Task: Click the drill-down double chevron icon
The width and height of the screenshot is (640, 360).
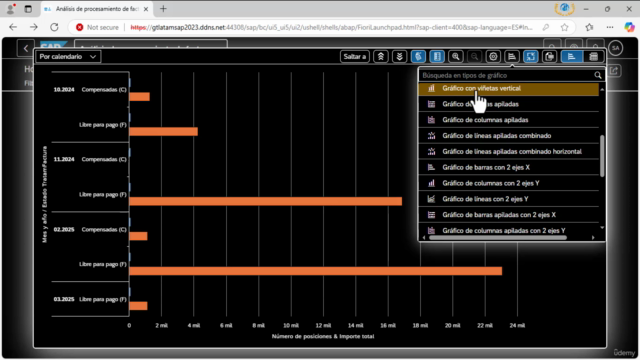Action: pyautogui.click(x=400, y=57)
